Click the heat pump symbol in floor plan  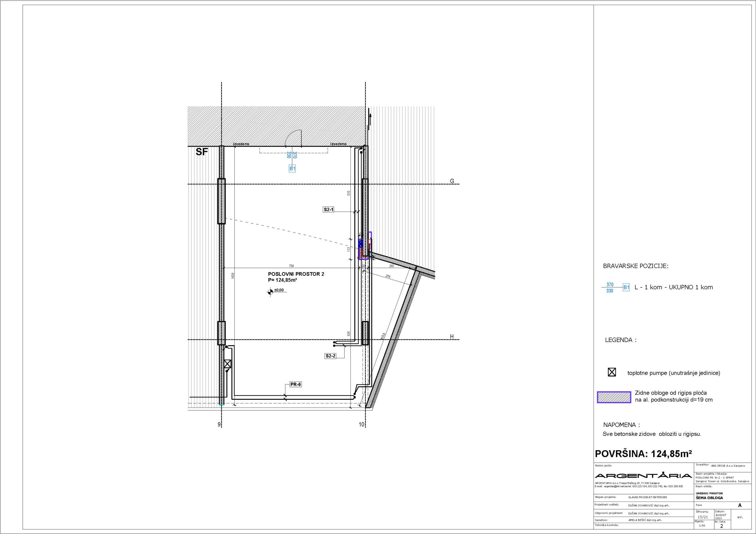point(227,363)
